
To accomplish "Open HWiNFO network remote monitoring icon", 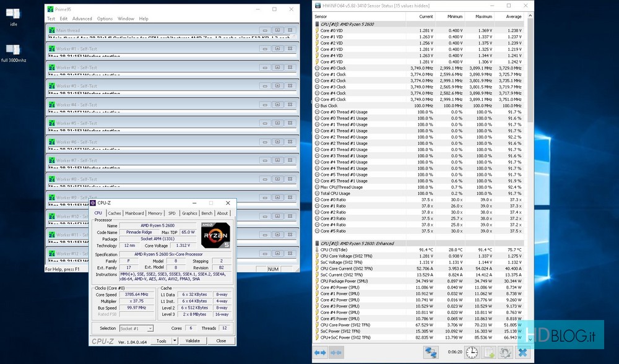I will tap(431, 352).
